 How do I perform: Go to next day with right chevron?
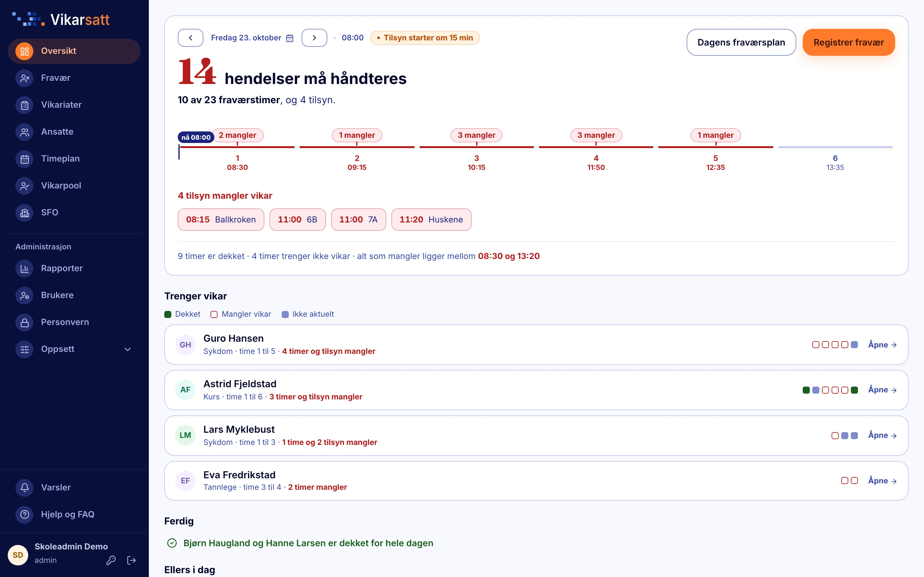[x=314, y=38]
